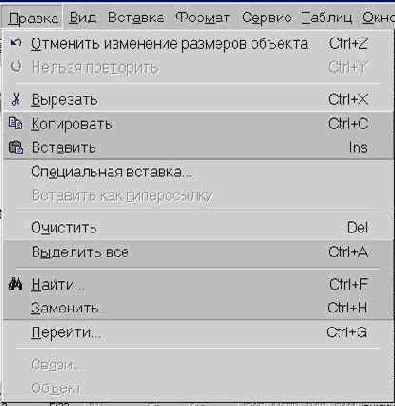Open the Окно menu
This screenshot has height=406, width=395.
[x=378, y=18]
